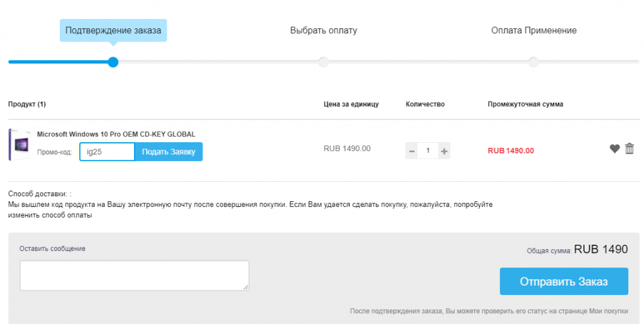Open the Windows 10 Pro product thumbnail
Viewport: 644px width, 324px height.
click(20, 144)
